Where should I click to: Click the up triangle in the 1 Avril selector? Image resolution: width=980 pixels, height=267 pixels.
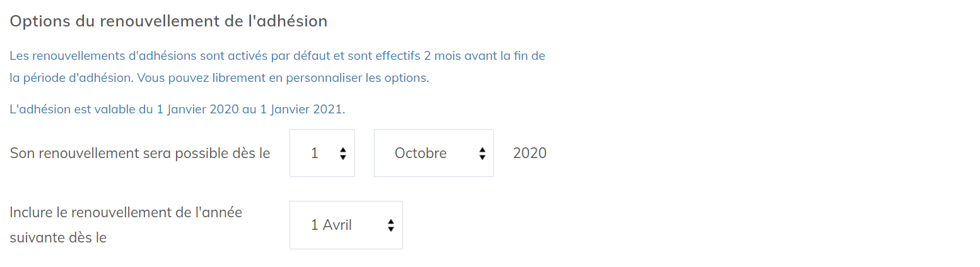pos(391,222)
